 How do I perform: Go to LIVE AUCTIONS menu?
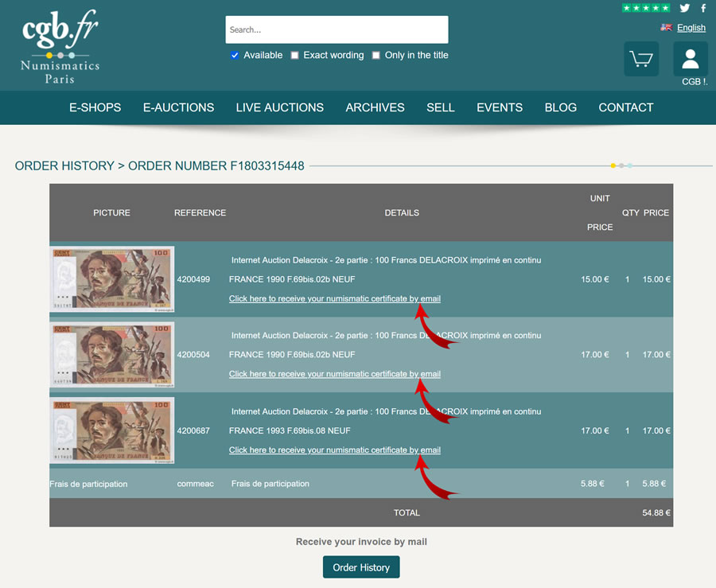point(280,107)
